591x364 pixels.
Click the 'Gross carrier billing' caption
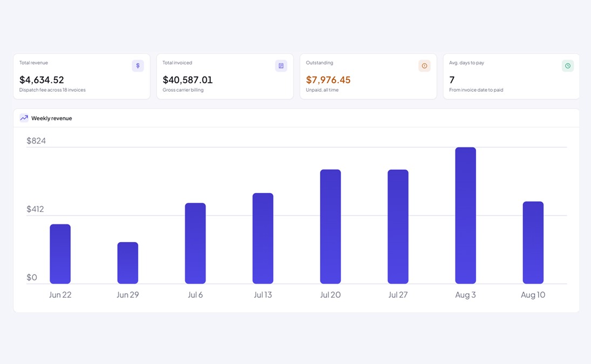pyautogui.click(x=183, y=90)
